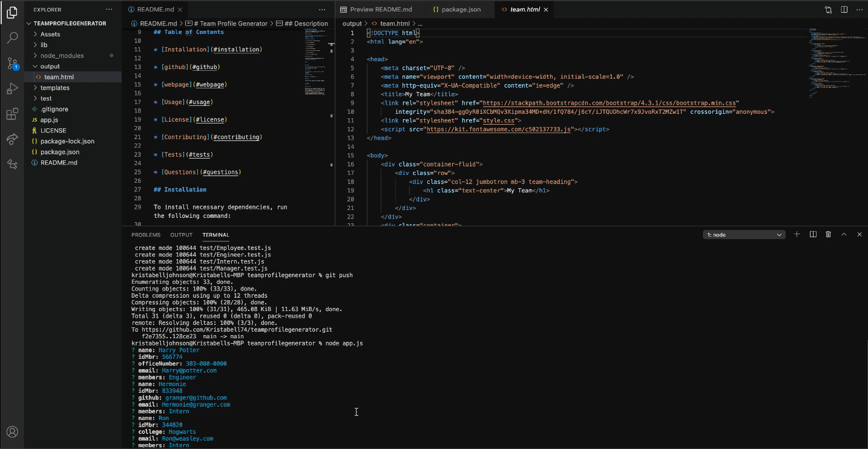Open the Search view
868x449 pixels.
pos(12,38)
